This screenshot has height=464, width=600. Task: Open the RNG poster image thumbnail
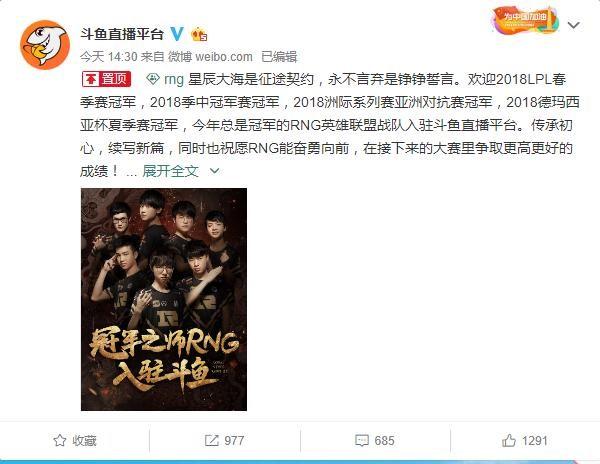(164, 300)
